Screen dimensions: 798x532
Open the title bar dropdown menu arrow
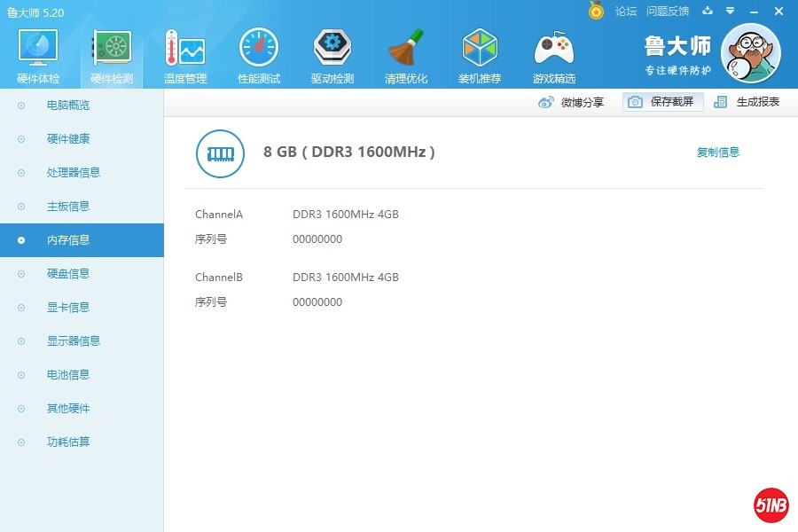click(x=730, y=11)
